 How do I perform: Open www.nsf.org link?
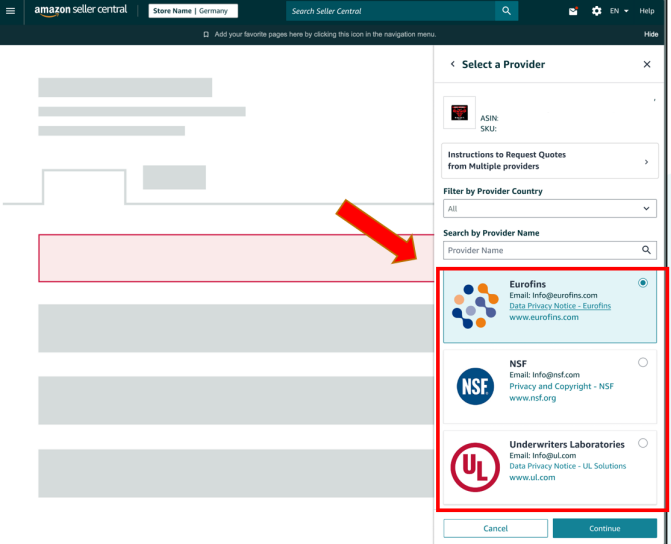[x=532, y=398]
